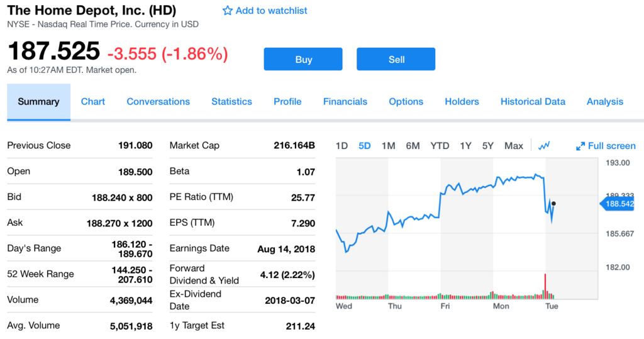This screenshot has width=644, height=339.
Task: Switch to the Chart tab
Action: (93, 102)
